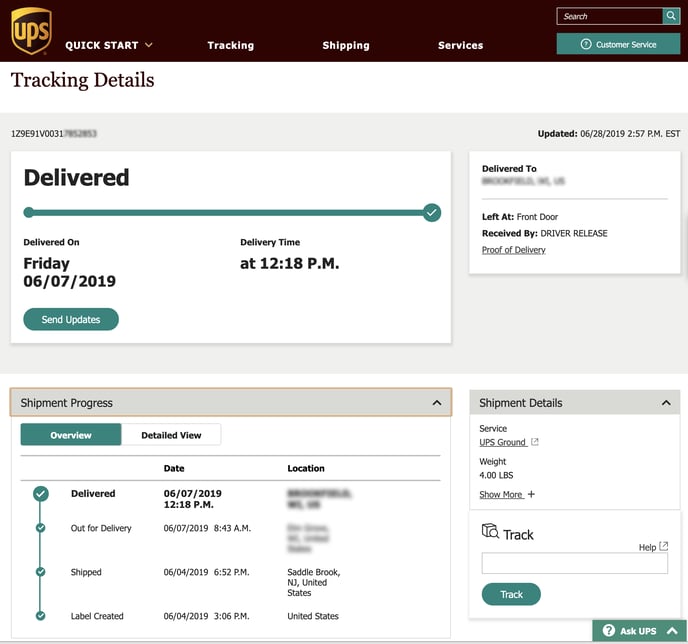
Task: Click the search magnifier icon
Action: pos(671,16)
